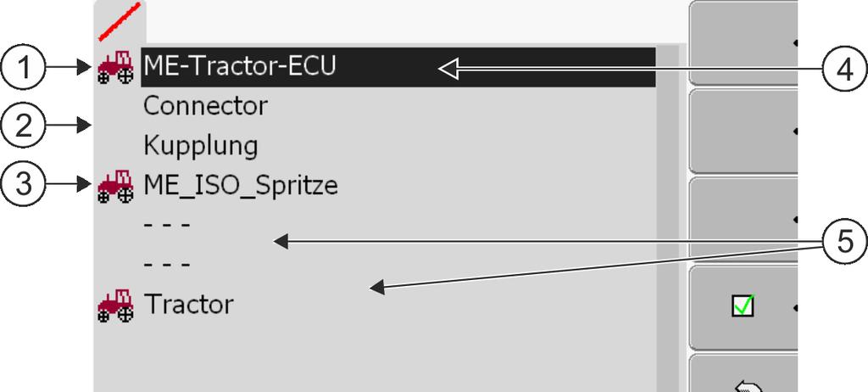Click tractor icon beside ME-Tractor-ECU
The height and width of the screenshot is (392, 868).
coord(115,68)
